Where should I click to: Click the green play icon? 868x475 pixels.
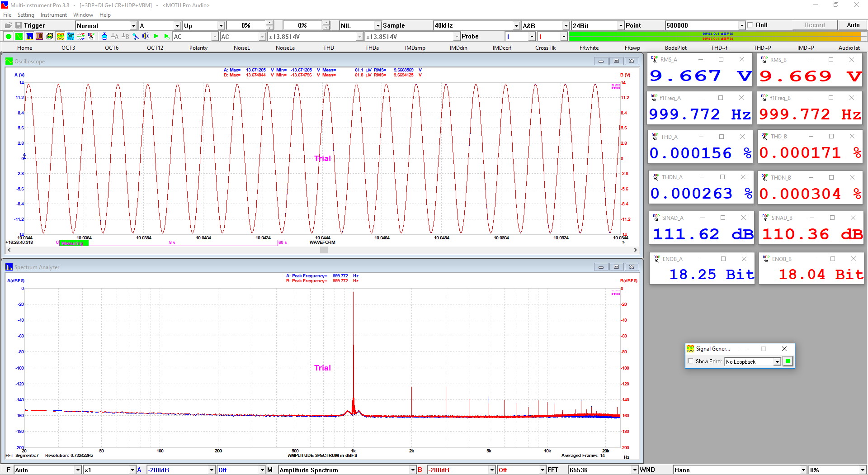click(x=156, y=37)
